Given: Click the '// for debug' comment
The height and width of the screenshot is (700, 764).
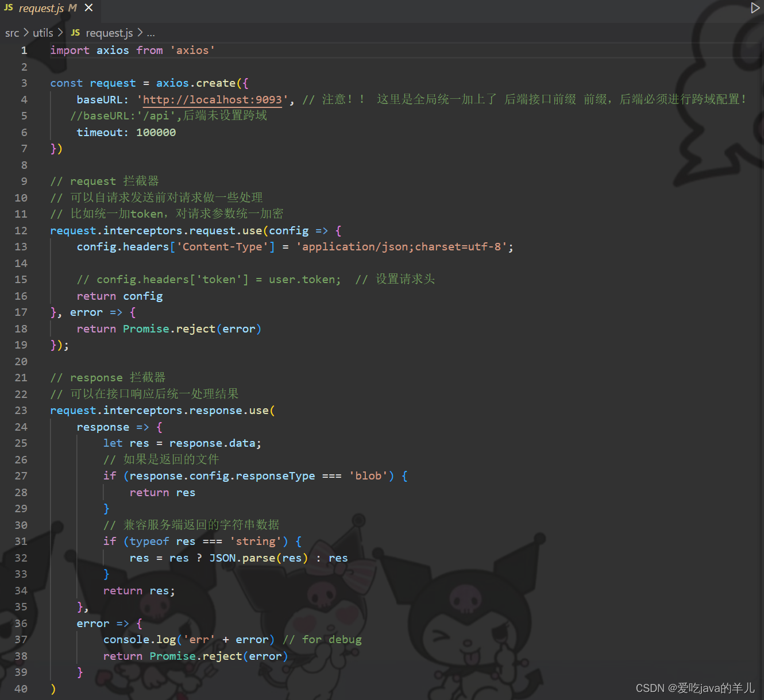Looking at the screenshot, I should pyautogui.click(x=322, y=640).
